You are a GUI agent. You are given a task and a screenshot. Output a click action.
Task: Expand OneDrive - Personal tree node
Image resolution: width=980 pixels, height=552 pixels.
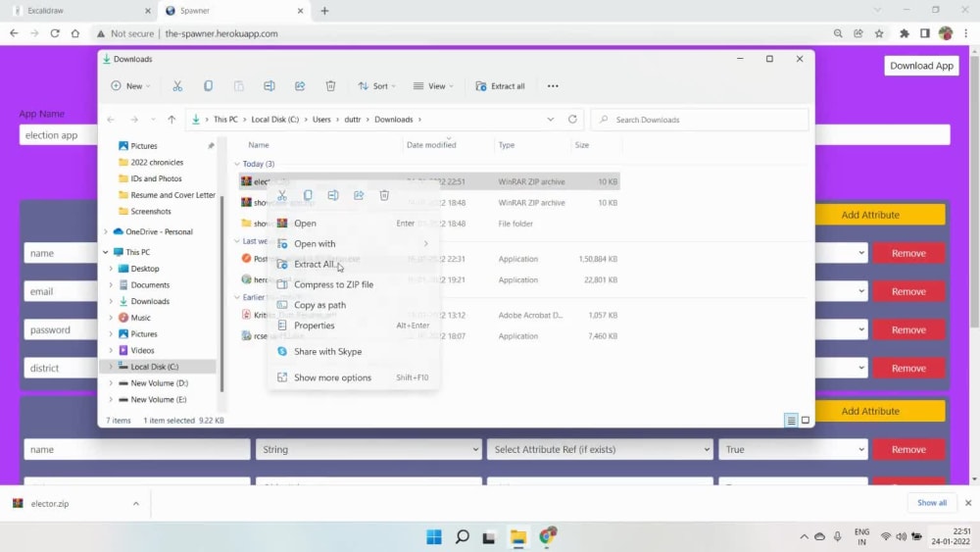pyautogui.click(x=106, y=232)
